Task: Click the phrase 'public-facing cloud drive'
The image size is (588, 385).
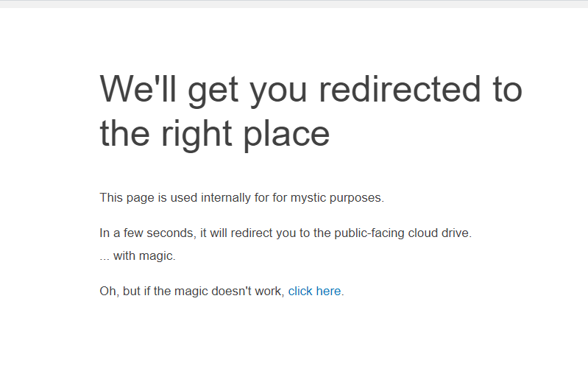Action: coord(402,233)
